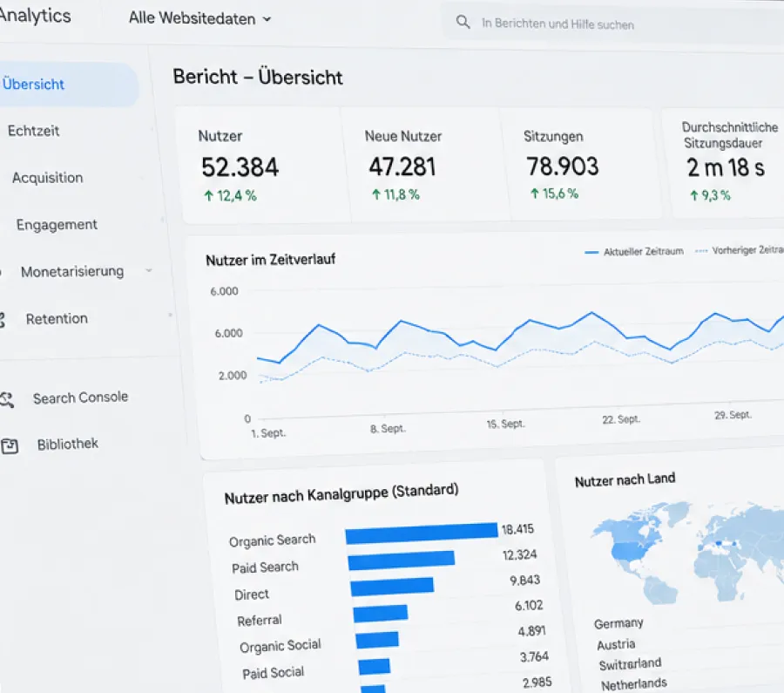The width and height of the screenshot is (784, 693).
Task: Open the Alle Websitedaten dropdown
Action: pyautogui.click(x=200, y=18)
